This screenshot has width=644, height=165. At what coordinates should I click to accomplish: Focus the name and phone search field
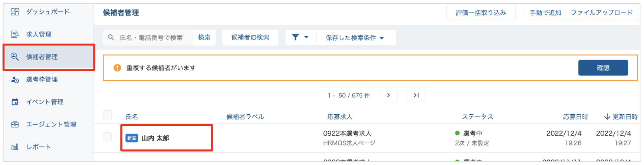tap(152, 38)
